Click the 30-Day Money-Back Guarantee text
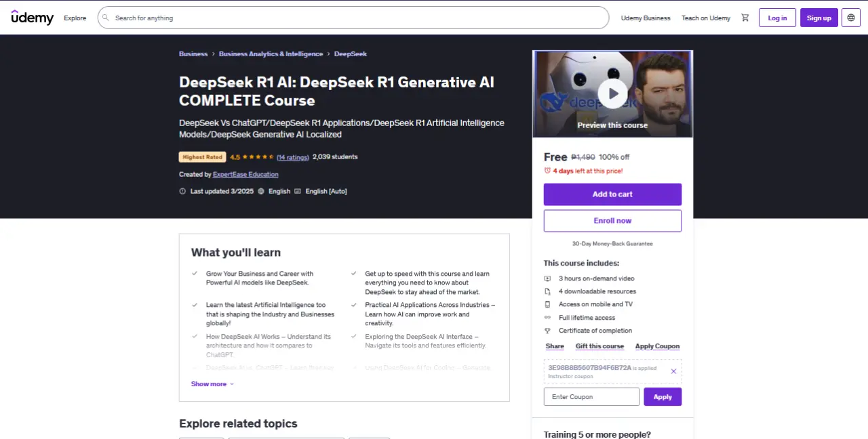This screenshot has height=439, width=868. [x=612, y=244]
